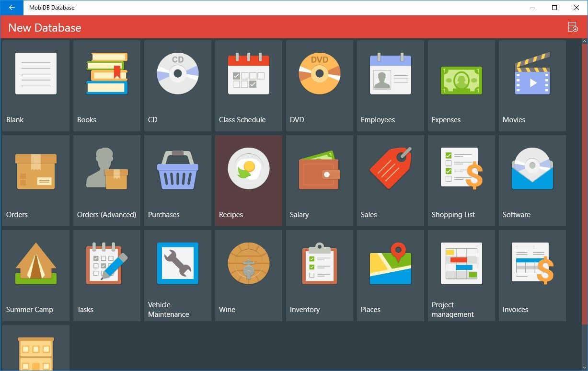Select the Employees template
This screenshot has height=371, width=588.
click(390, 85)
